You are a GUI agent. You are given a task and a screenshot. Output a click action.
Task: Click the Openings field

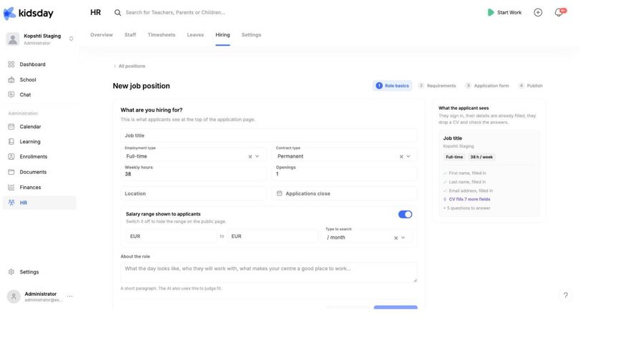(x=345, y=172)
